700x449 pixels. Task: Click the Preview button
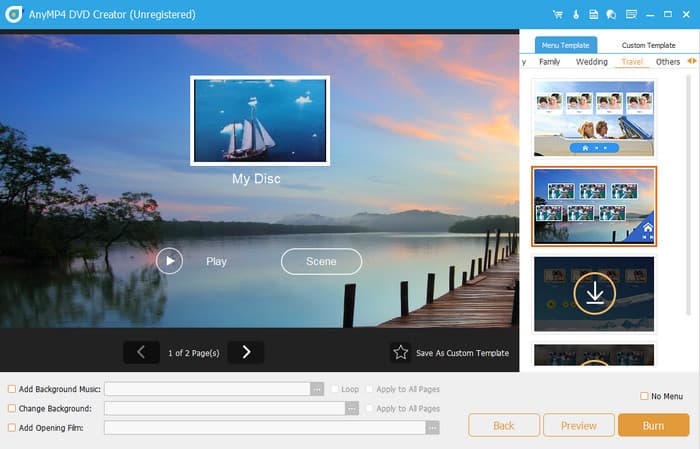578,425
